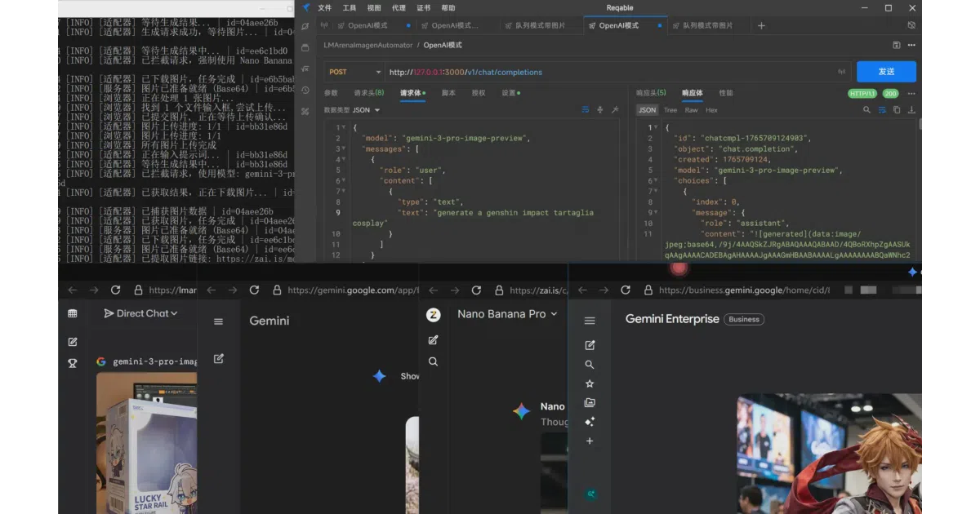Viewport: 980px width, 514px height.
Task: Collapse the root object on response line 1
Action: click(656, 128)
